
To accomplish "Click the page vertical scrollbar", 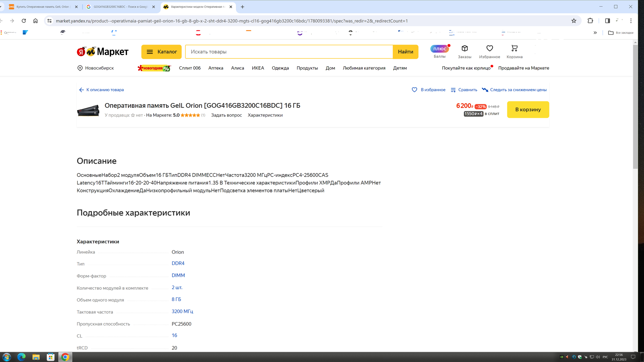I will point(635,107).
